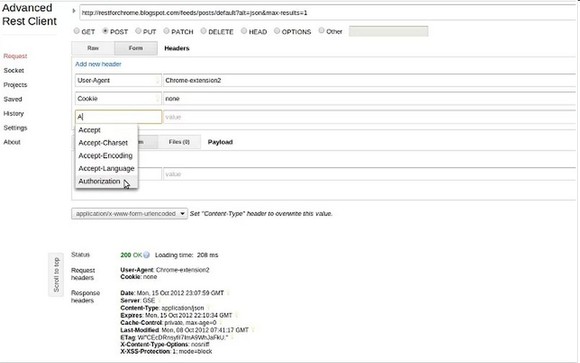The height and width of the screenshot is (363, 580).
Task: Focus the Other method text box
Action: 388,31
